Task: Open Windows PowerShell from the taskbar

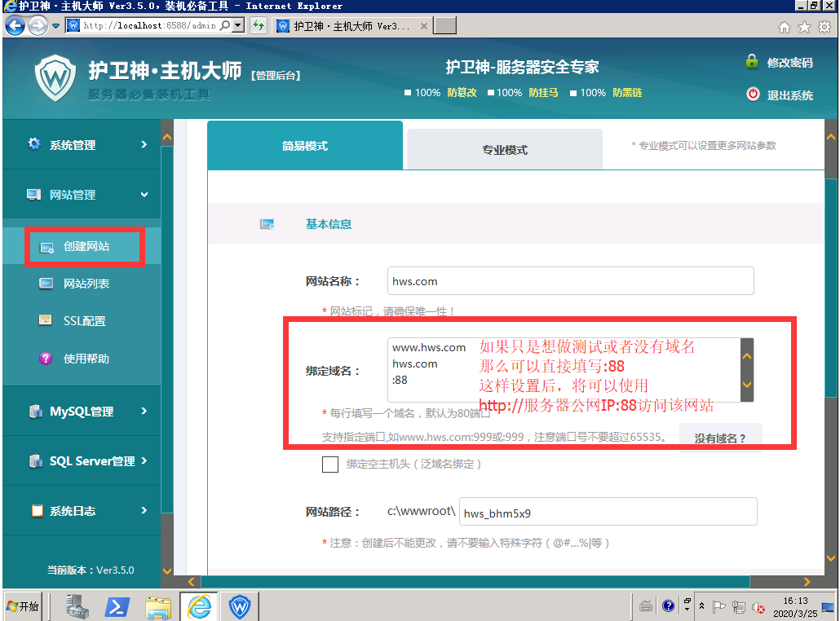Action: (x=117, y=606)
